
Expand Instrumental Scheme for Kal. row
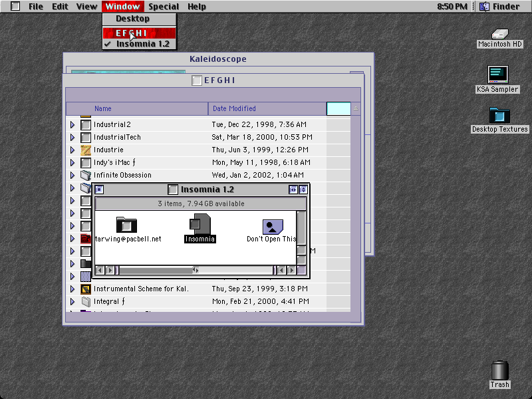click(x=72, y=289)
